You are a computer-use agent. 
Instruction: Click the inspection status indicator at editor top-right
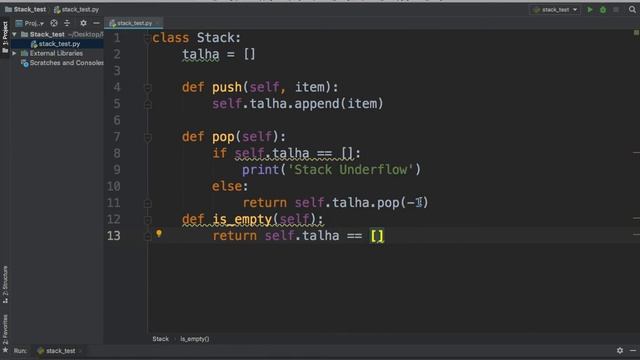tap(636, 32)
